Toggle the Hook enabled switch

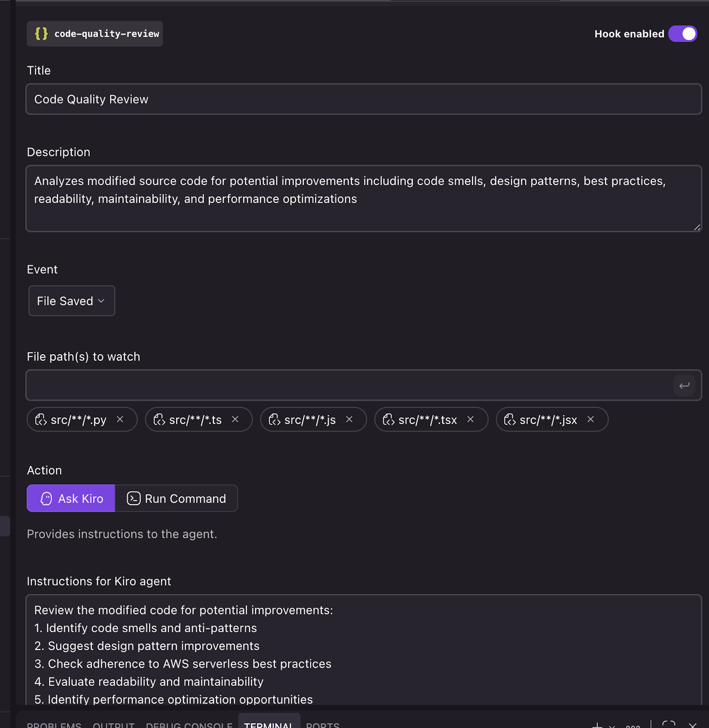click(x=682, y=34)
